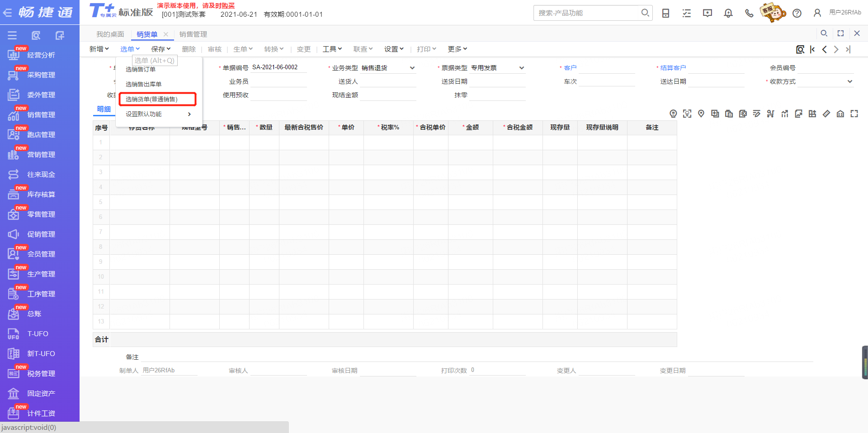Open the 用户26RfAb account menu
The width and height of the screenshot is (868, 433).
pyautogui.click(x=838, y=13)
